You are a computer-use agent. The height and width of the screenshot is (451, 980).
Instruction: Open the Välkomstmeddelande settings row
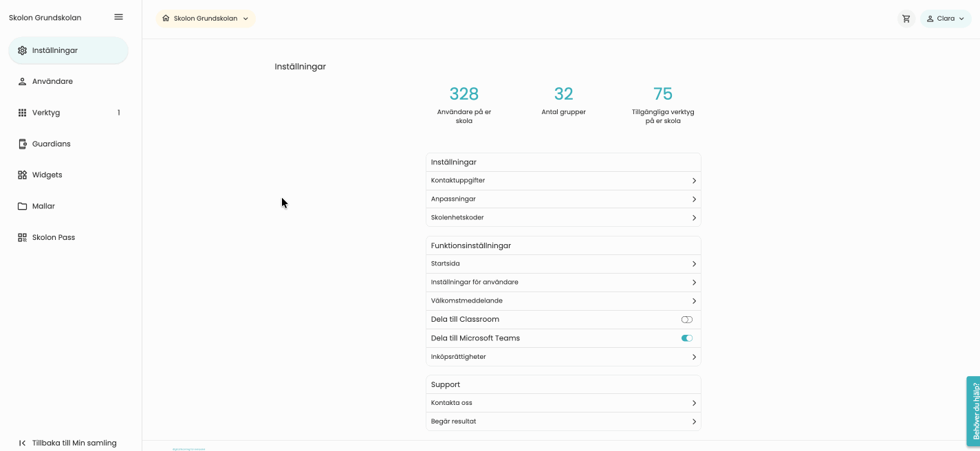click(x=563, y=301)
